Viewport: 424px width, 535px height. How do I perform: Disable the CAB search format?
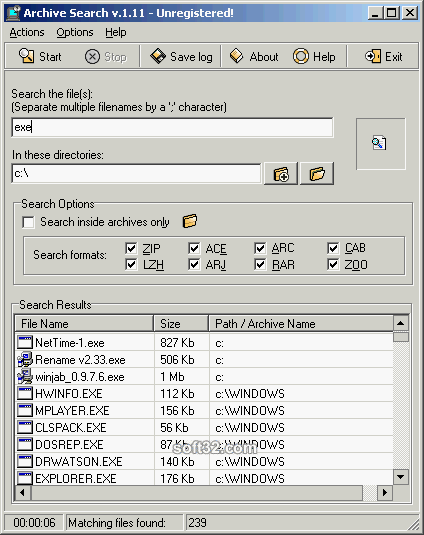333,248
